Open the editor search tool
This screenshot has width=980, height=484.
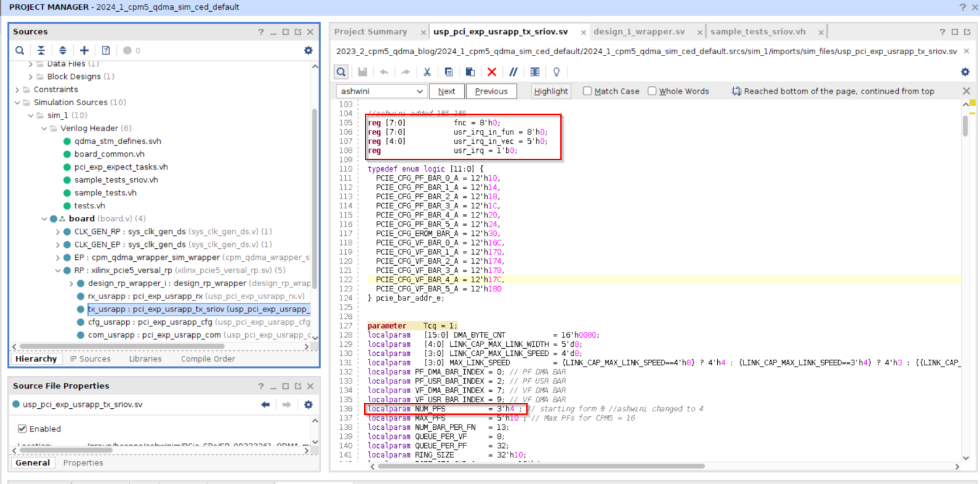[x=340, y=72]
